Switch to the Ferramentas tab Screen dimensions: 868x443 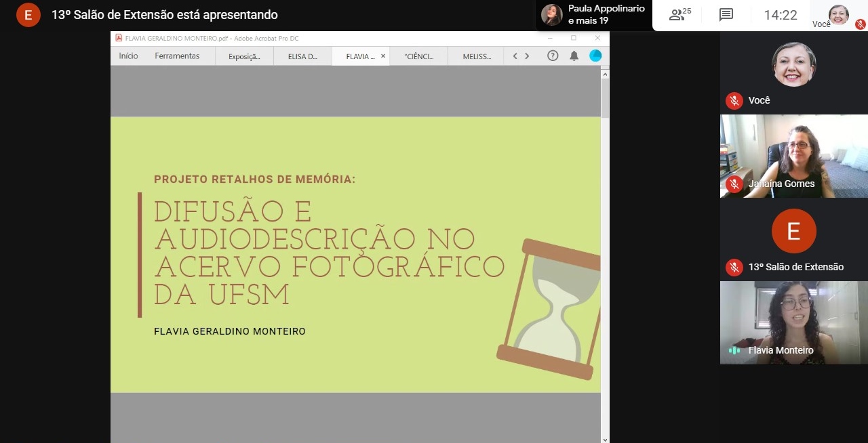click(177, 56)
